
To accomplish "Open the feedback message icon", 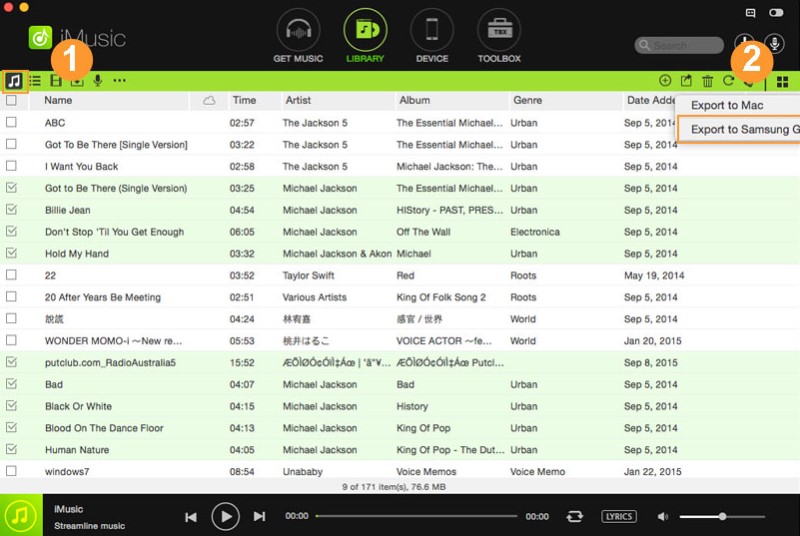I will pyautogui.click(x=751, y=13).
